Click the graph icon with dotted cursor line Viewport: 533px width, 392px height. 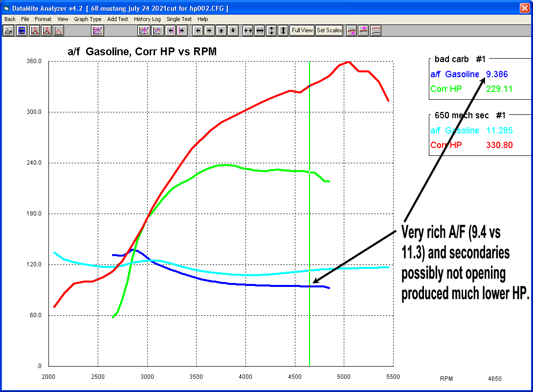[x=144, y=31]
